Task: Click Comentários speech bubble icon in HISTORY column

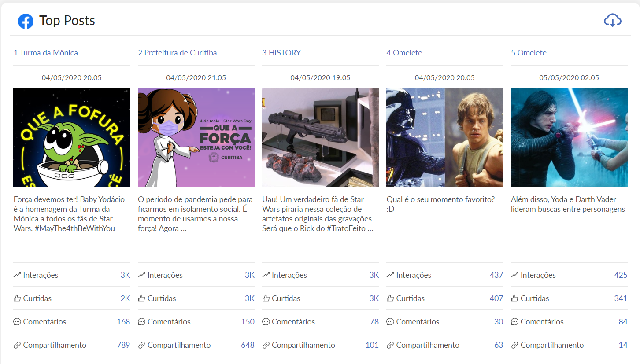Action: (x=266, y=322)
